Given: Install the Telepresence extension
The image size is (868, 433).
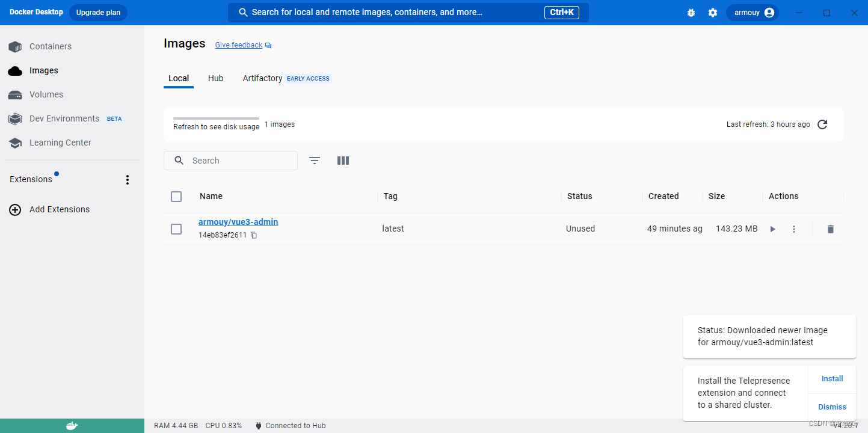Looking at the screenshot, I should coord(833,379).
